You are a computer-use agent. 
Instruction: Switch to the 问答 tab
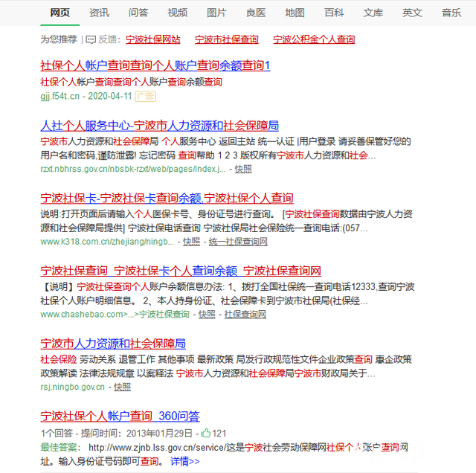pos(138,13)
